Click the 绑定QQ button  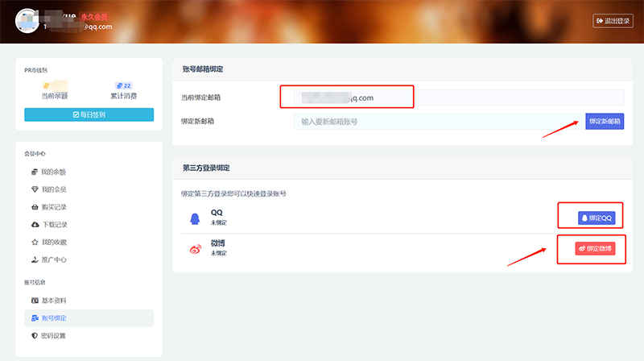597,218
